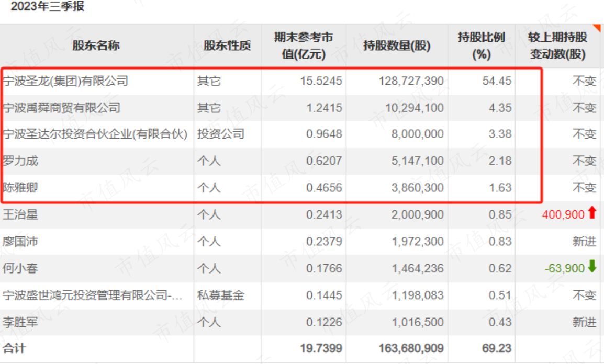
Task: Click share count 5,147,100
Action: [x=418, y=161]
